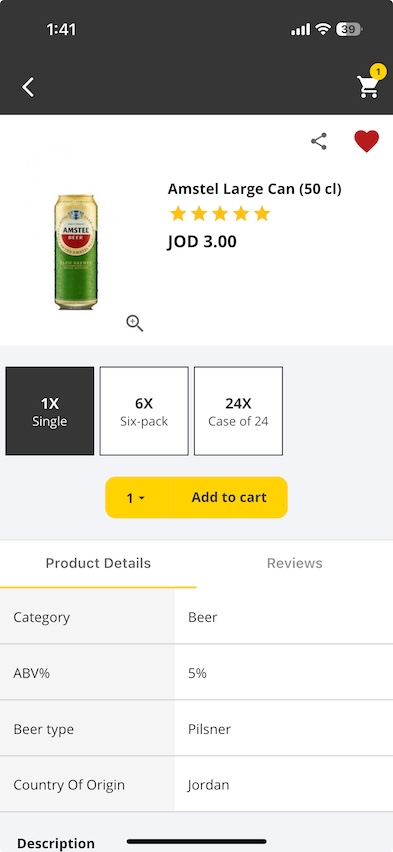The image size is (393, 852).
Task: Tap the battery indicator
Action: pyautogui.click(x=348, y=29)
